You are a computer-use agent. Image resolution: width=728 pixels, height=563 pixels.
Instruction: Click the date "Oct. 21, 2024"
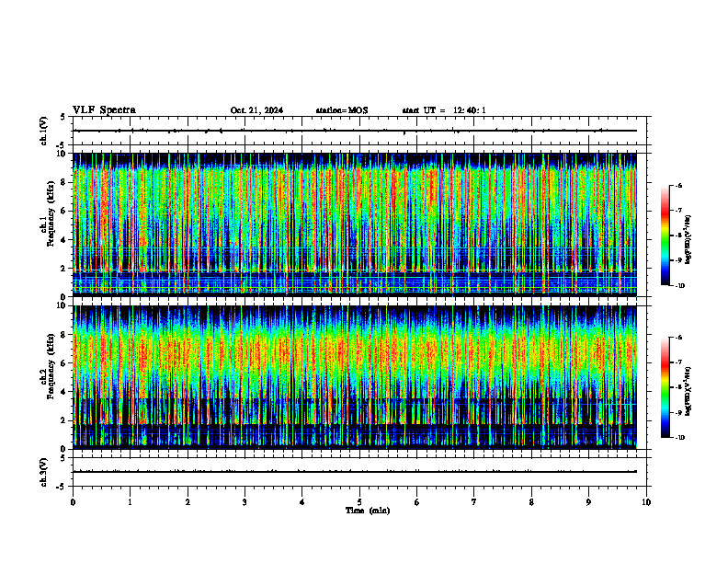pyautogui.click(x=256, y=110)
